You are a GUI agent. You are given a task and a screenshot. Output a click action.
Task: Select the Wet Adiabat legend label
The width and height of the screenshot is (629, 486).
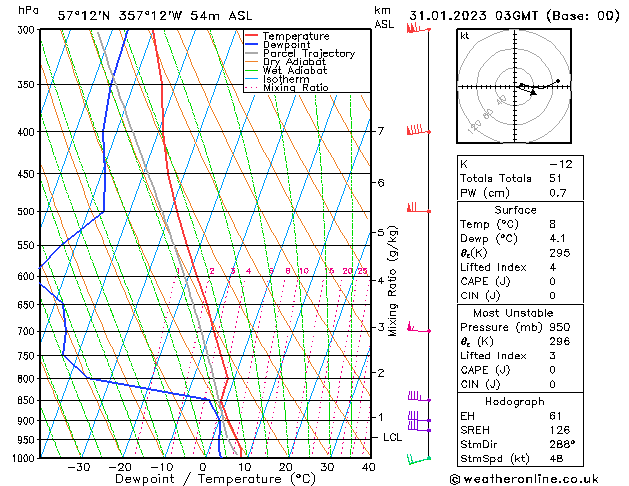(x=295, y=70)
